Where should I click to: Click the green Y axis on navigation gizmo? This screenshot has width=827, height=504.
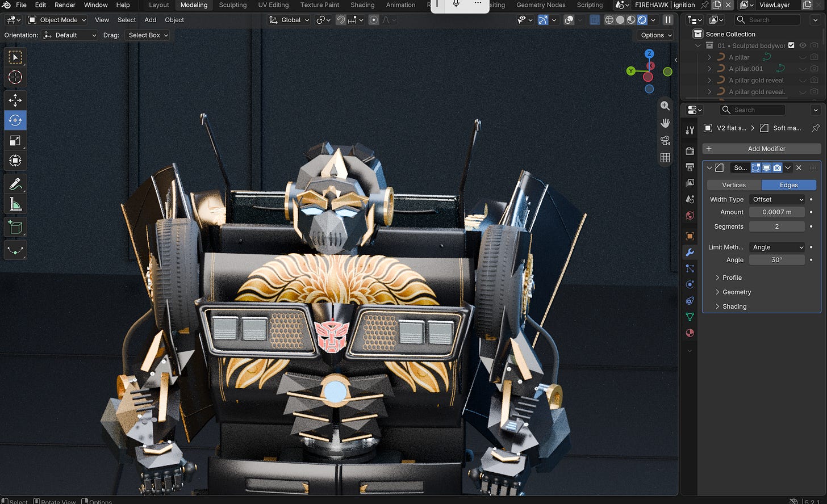point(631,71)
